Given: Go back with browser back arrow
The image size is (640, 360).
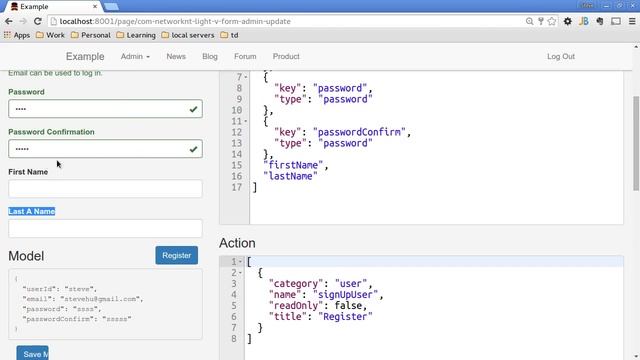Looking at the screenshot, I should coord(9,21).
